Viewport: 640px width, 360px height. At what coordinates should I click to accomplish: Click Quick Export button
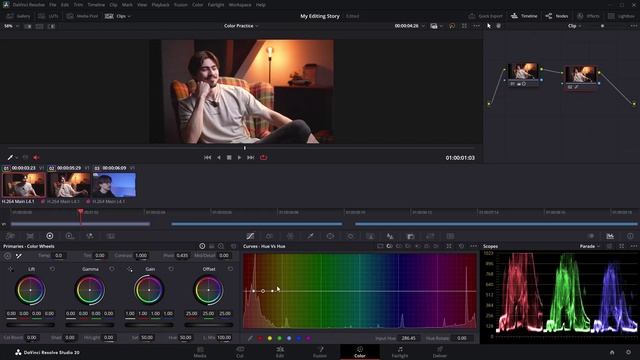(x=485, y=16)
